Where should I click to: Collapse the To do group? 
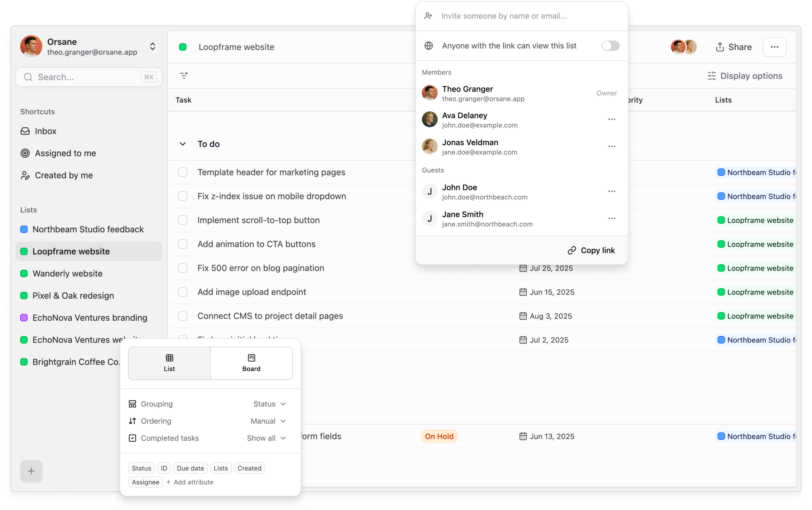click(x=183, y=144)
